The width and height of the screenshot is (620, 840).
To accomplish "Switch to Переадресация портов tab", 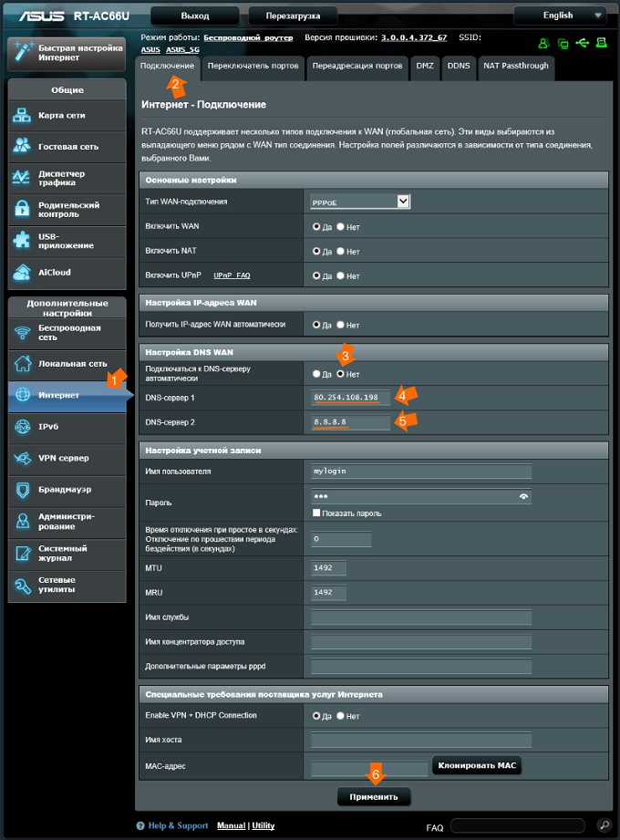I will tap(356, 67).
